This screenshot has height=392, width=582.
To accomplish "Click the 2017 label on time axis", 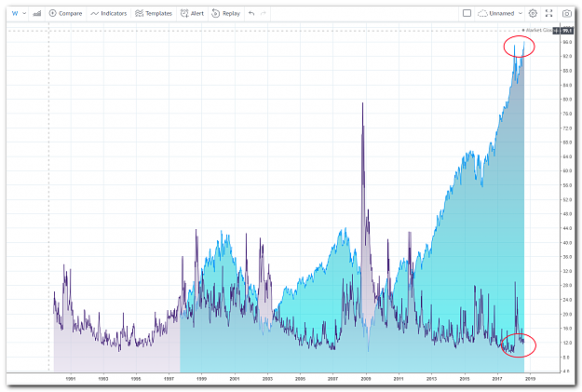I will point(497,379).
